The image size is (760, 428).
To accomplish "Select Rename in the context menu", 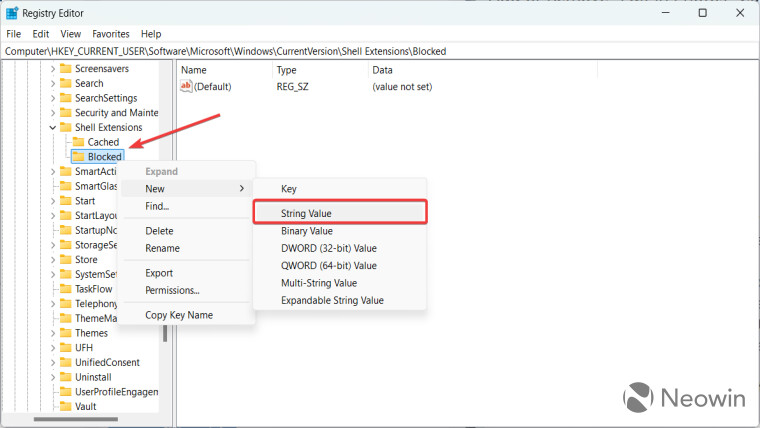I will click(186, 249).
